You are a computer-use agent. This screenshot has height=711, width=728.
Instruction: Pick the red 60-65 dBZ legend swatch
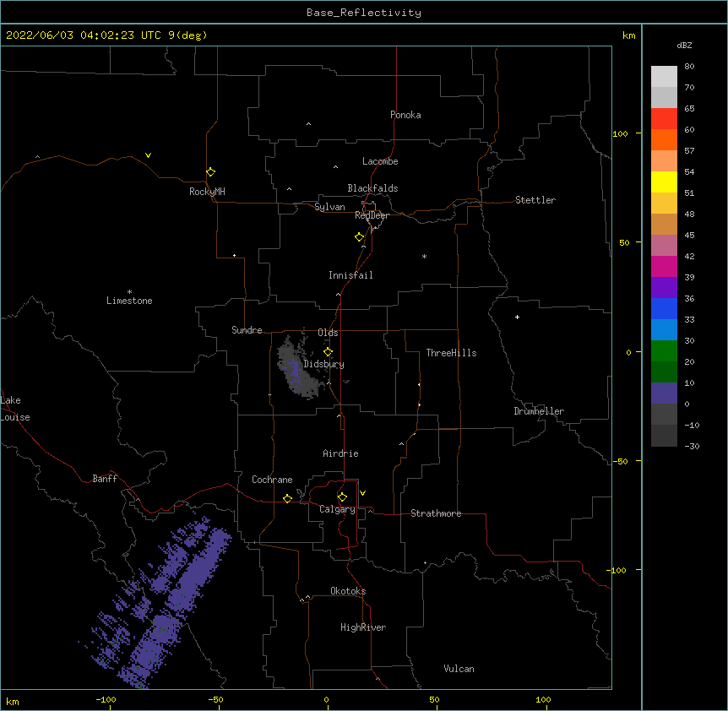coord(664,118)
